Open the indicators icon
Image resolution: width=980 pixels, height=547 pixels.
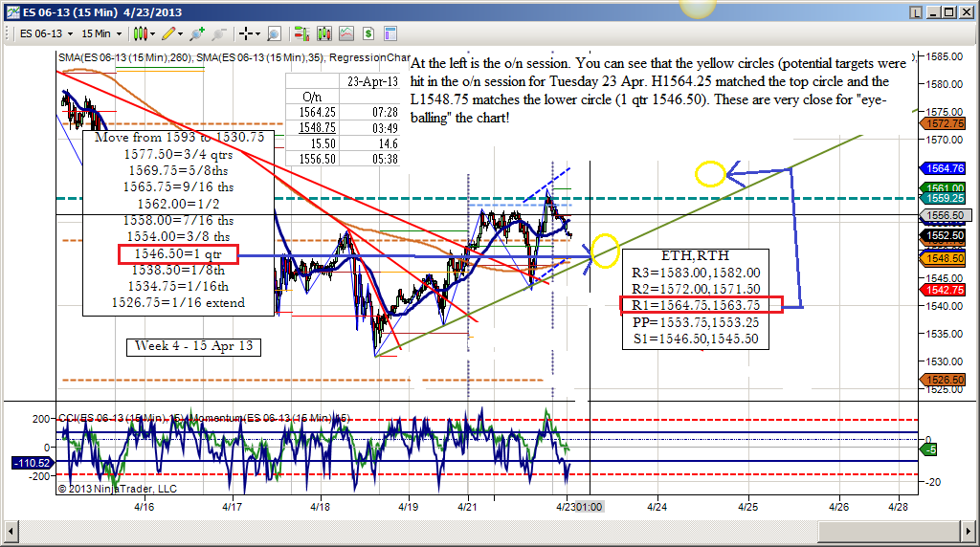pos(346,33)
